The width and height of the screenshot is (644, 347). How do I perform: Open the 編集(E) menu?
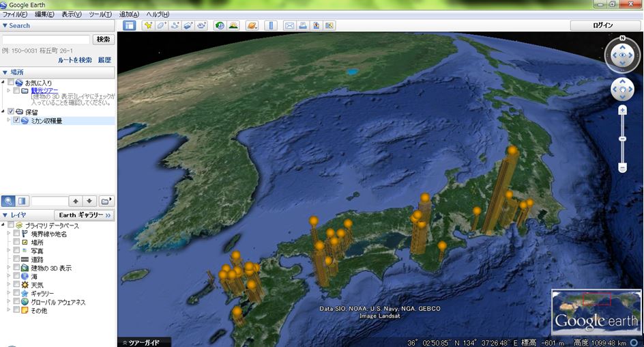point(44,14)
